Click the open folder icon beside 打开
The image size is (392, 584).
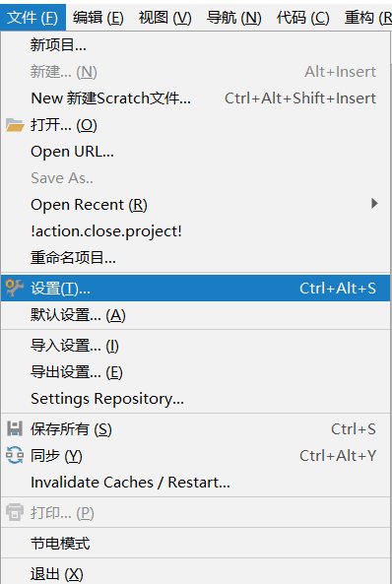pos(15,125)
